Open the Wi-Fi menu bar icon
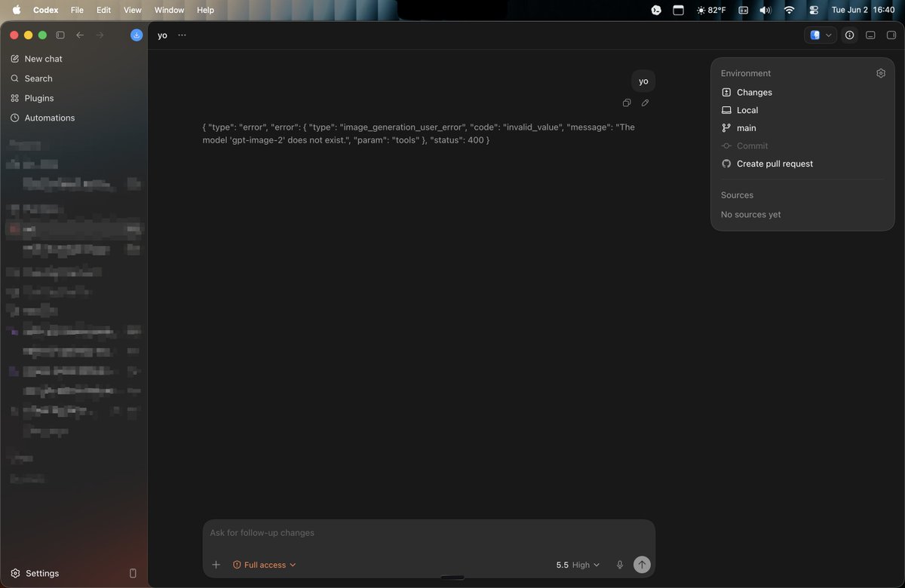Viewport: 905px width, 588px height. pyautogui.click(x=789, y=10)
